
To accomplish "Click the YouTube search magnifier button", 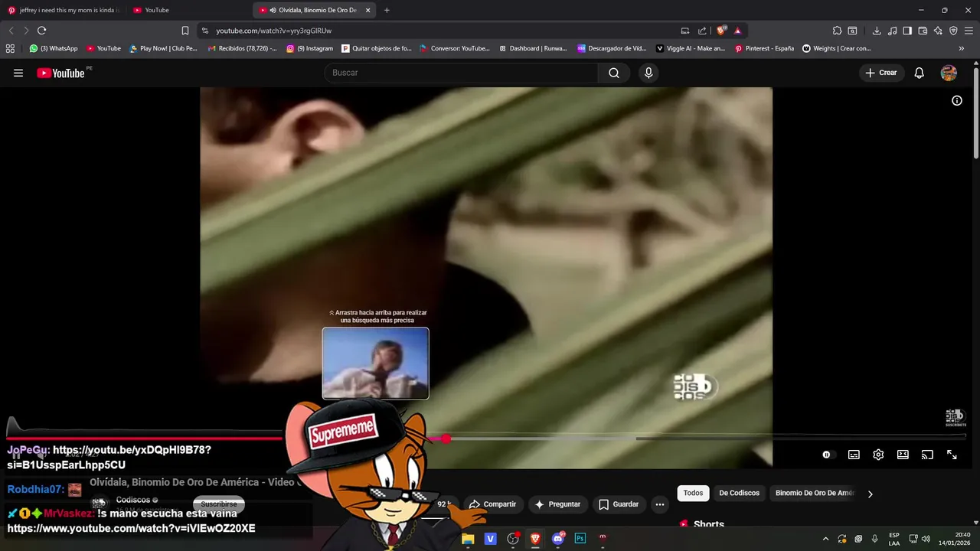I will click(614, 73).
